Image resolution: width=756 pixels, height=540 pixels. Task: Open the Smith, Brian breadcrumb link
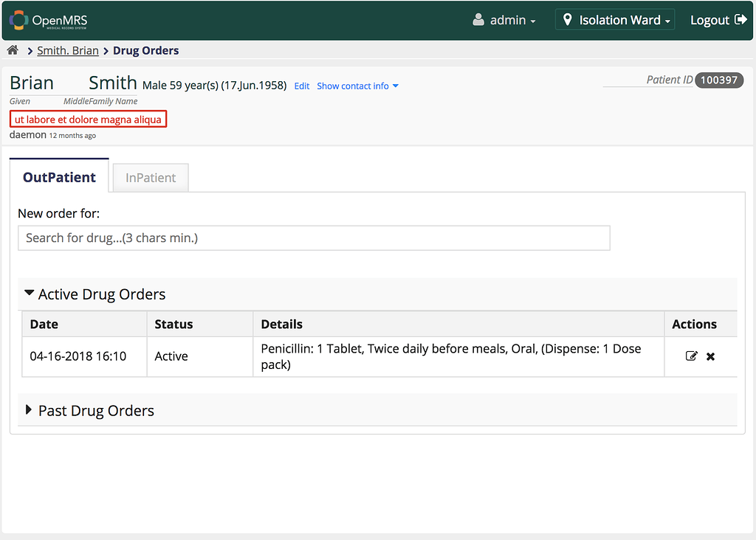pos(68,50)
